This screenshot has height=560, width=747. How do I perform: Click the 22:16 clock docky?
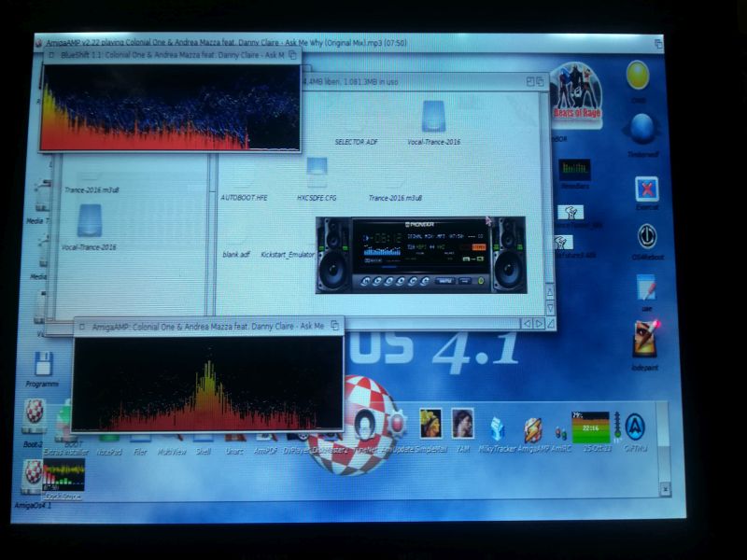tap(590, 427)
